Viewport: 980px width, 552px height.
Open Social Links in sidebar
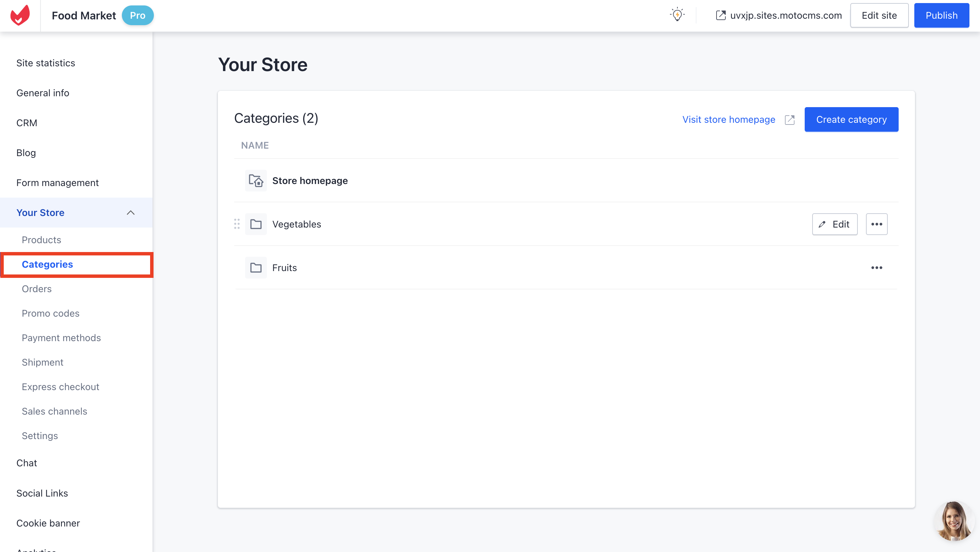pos(42,493)
